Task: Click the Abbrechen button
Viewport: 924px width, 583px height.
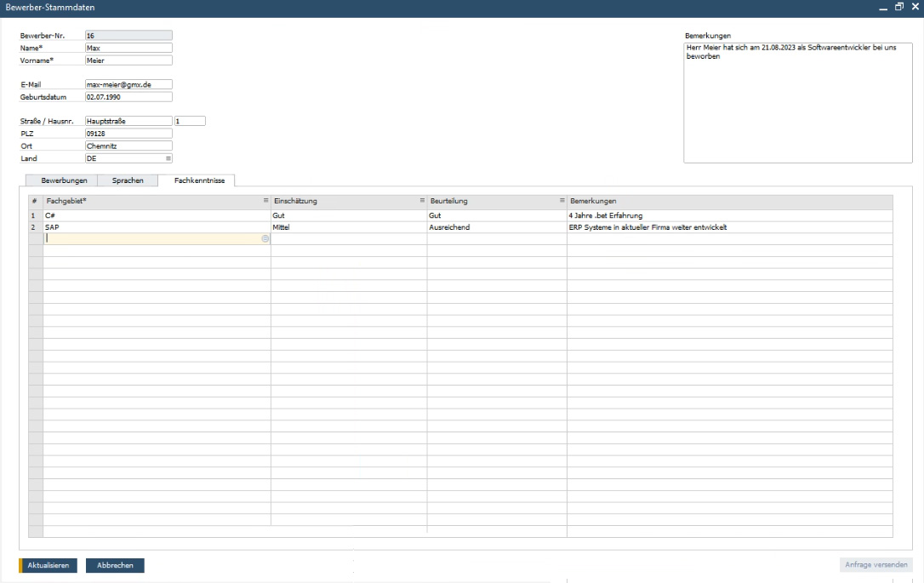Action: coord(115,564)
